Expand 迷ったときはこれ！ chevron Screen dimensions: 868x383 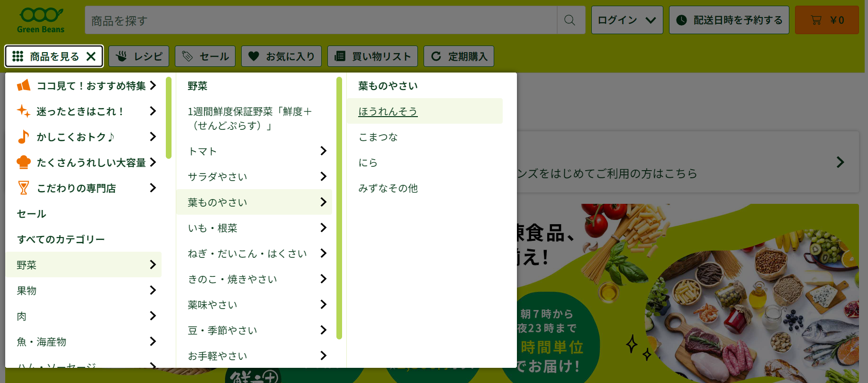(153, 111)
